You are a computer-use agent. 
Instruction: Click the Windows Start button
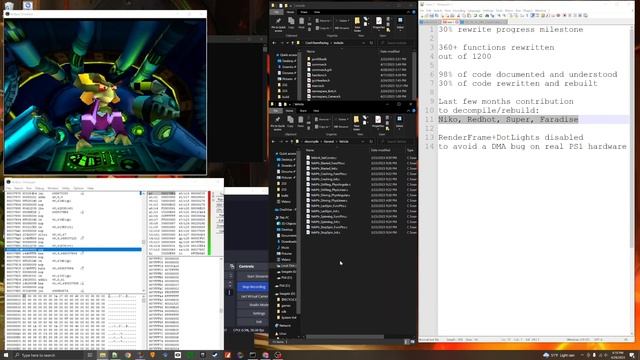point(6,356)
